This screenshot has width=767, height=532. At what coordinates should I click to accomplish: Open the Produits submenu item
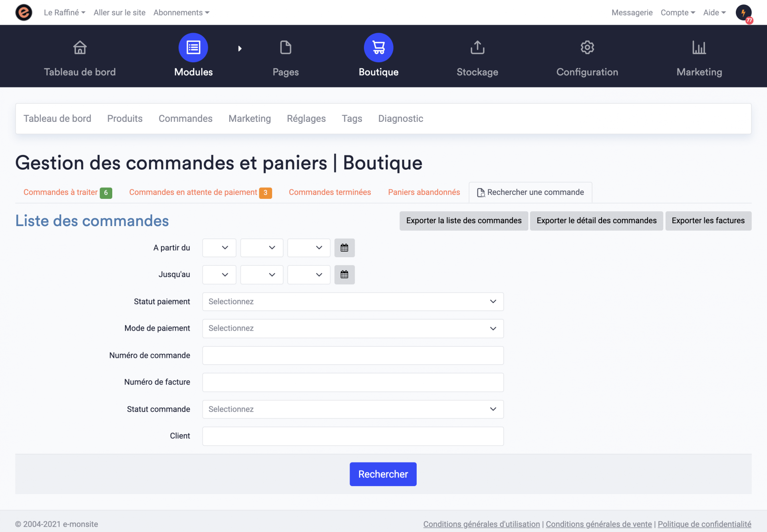click(x=125, y=119)
